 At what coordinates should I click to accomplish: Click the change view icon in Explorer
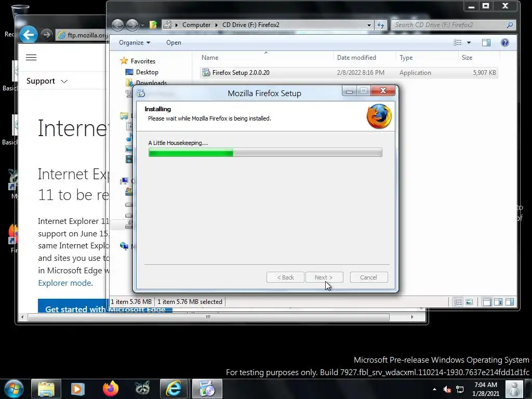tap(458, 43)
